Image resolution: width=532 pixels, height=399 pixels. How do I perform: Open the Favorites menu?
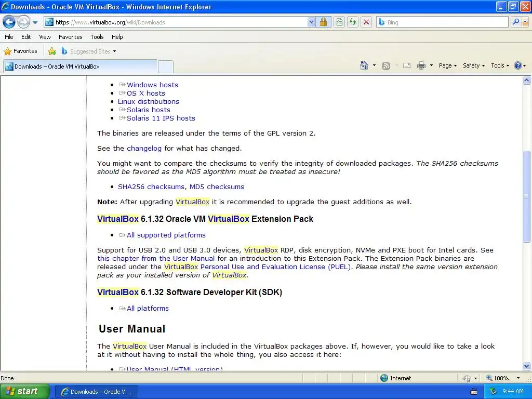click(x=71, y=37)
